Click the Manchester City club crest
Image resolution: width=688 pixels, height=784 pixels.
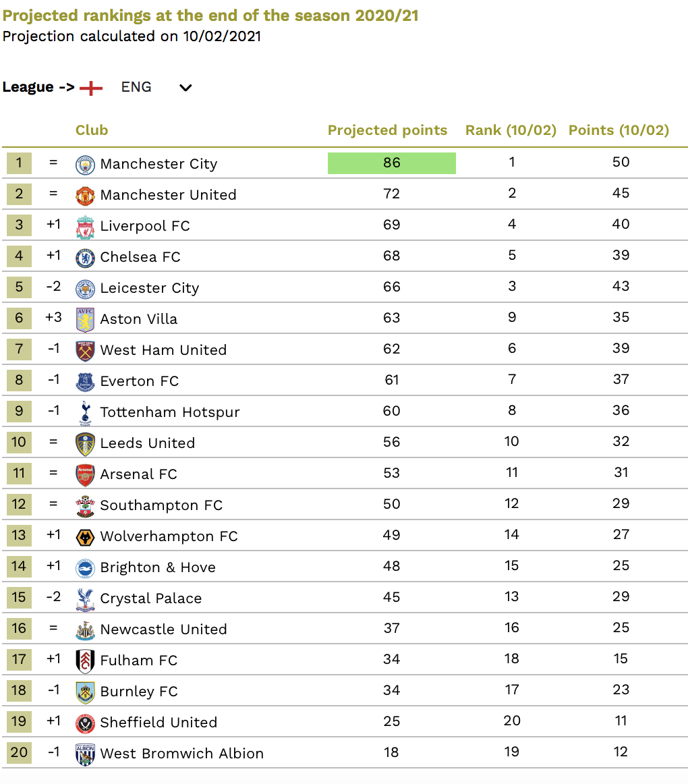click(85, 165)
